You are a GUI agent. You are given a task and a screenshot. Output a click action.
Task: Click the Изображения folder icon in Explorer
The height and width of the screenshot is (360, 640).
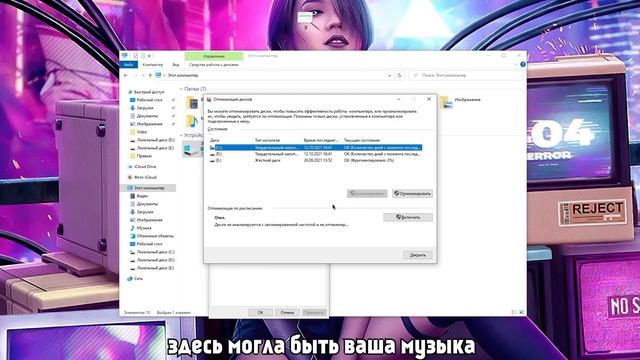[x=446, y=102]
